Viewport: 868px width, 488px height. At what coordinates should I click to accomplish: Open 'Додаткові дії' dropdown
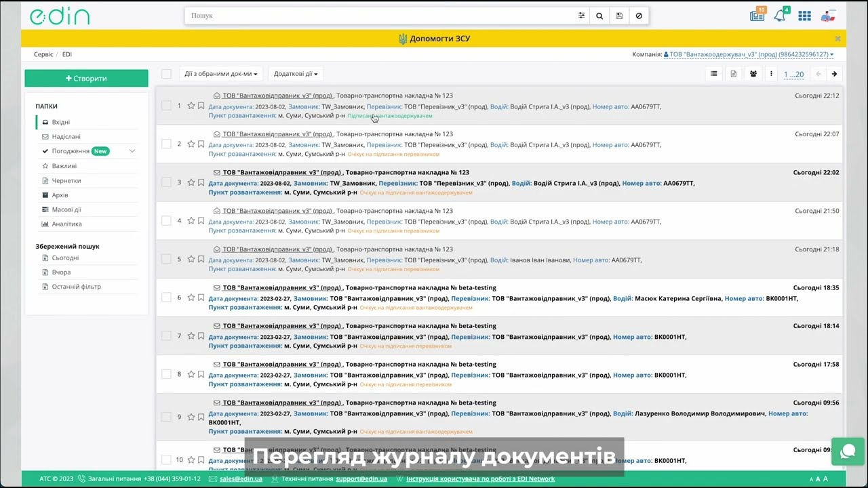(x=296, y=74)
